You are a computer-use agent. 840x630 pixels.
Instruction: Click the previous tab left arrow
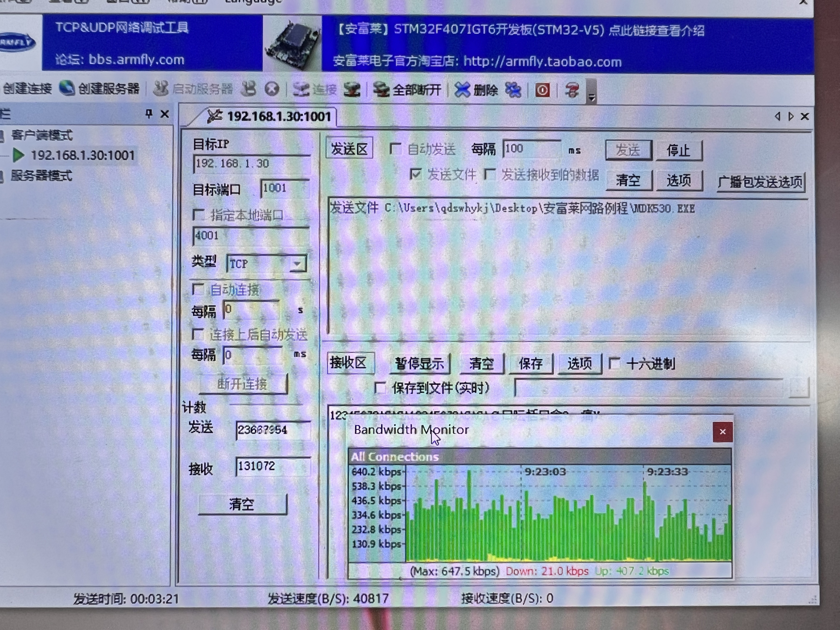[777, 116]
